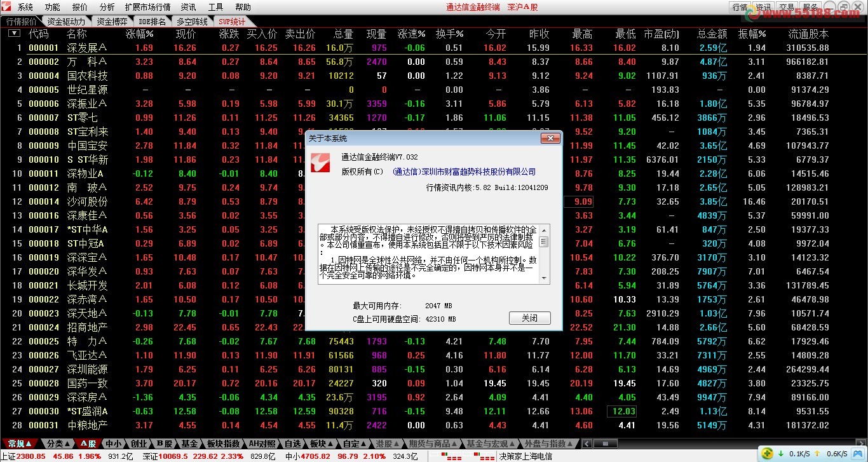
Task: Select the 基金 bottom tab
Action: point(189,444)
